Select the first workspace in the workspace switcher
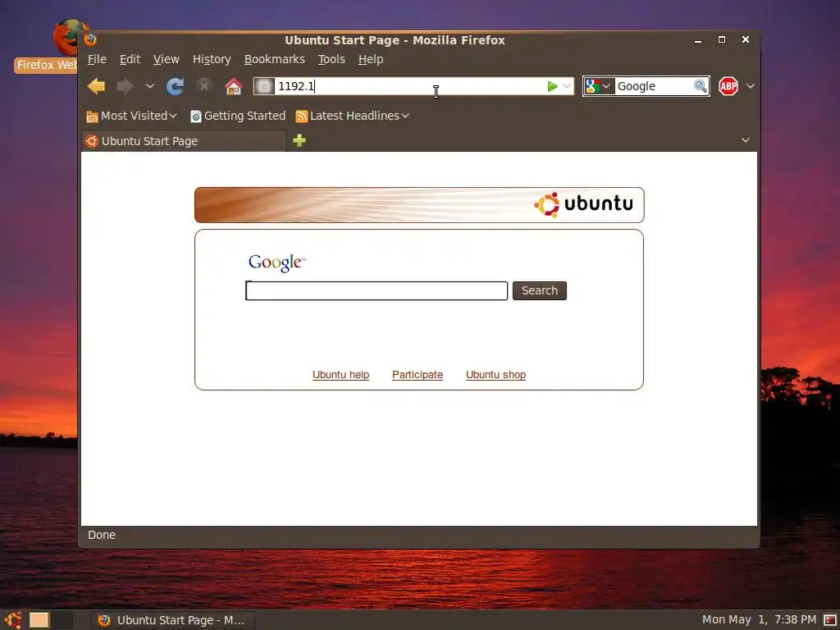This screenshot has width=840, height=630. [39, 620]
